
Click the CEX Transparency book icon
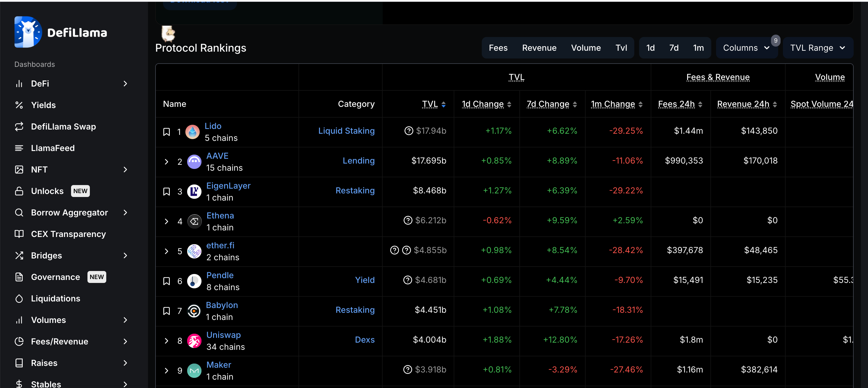pos(19,234)
